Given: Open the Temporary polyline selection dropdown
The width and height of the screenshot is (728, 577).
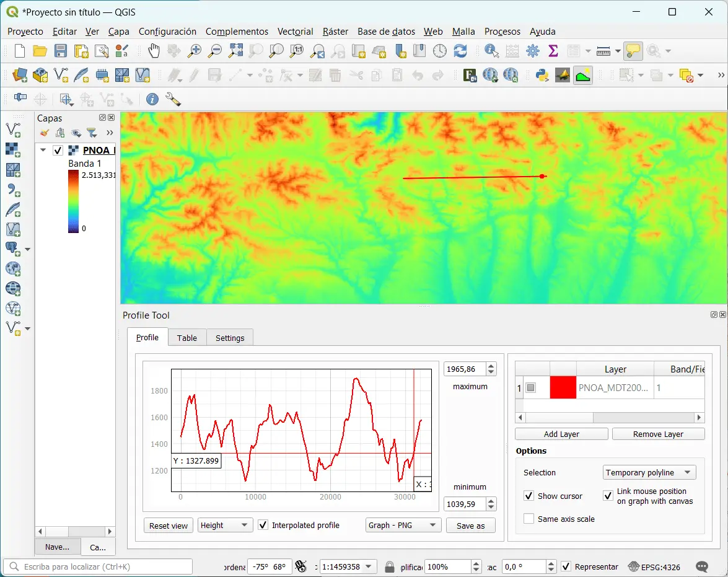Looking at the screenshot, I should tap(649, 472).
